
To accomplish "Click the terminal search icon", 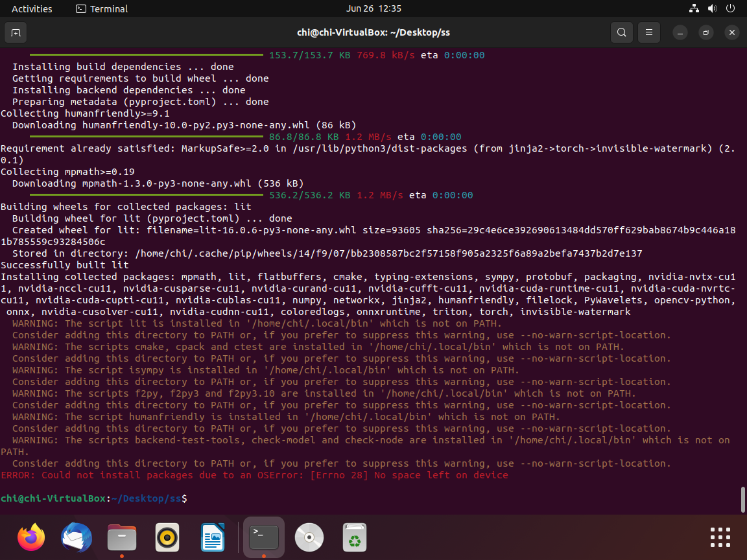I will [x=622, y=32].
